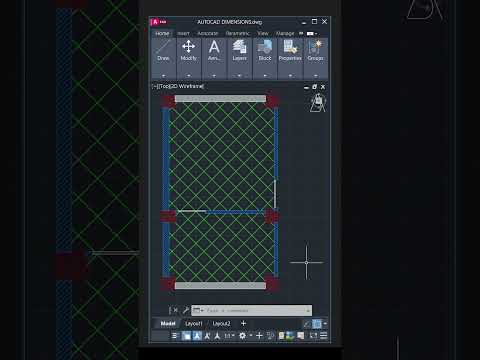Select the Layout1 tab
The height and width of the screenshot is (360, 480).
[194, 323]
